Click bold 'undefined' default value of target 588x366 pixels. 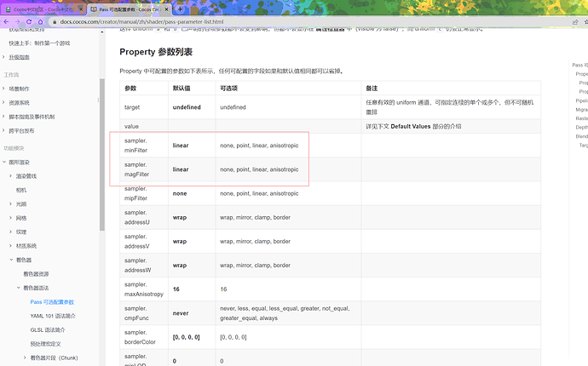click(187, 107)
